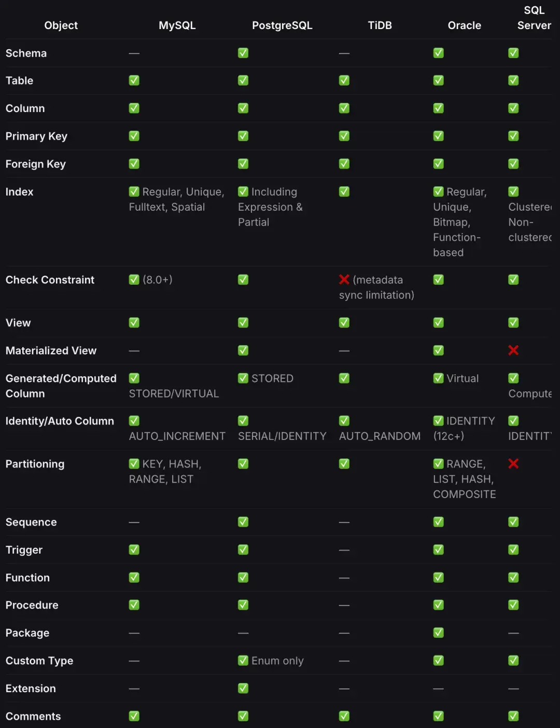Viewport: 560px width, 728px height.
Task: Click the red X for SQL Server Partitioning
Action: tap(513, 463)
